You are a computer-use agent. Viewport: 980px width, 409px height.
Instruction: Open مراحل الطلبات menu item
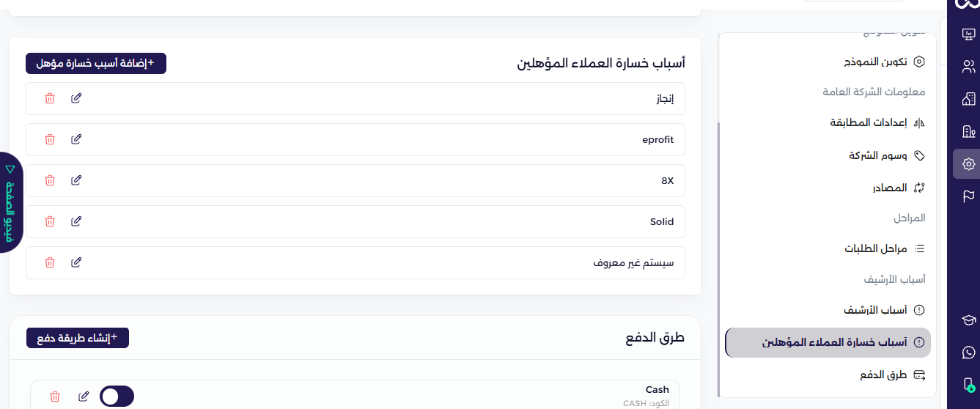(874, 249)
